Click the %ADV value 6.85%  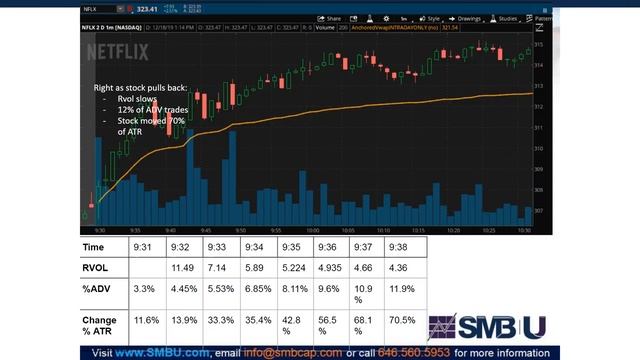pos(258,289)
